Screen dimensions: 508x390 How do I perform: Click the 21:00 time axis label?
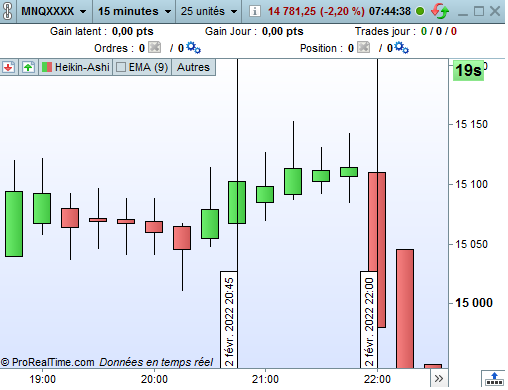click(x=265, y=379)
